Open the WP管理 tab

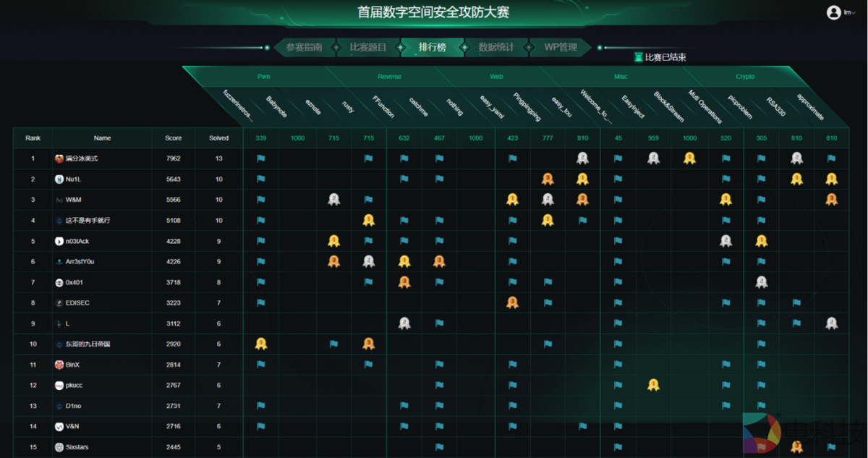click(560, 47)
